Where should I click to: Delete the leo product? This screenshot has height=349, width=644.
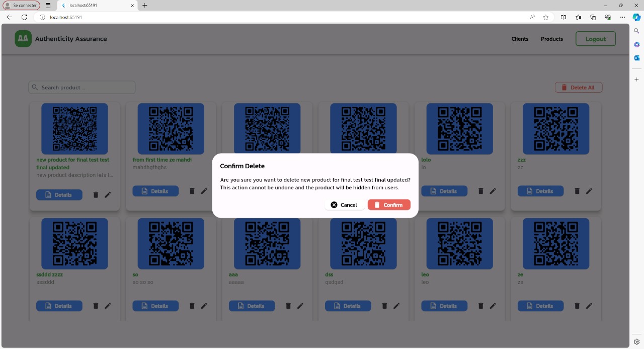pos(480,306)
